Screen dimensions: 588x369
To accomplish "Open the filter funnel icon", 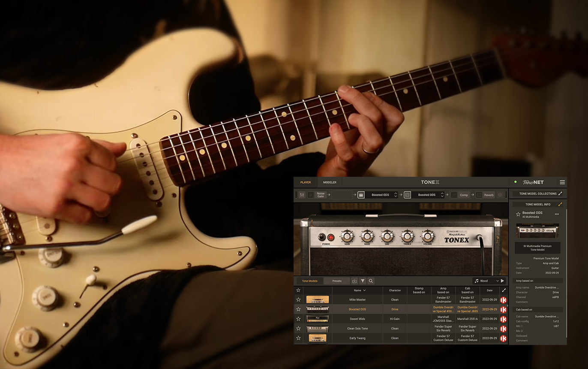I will (363, 281).
